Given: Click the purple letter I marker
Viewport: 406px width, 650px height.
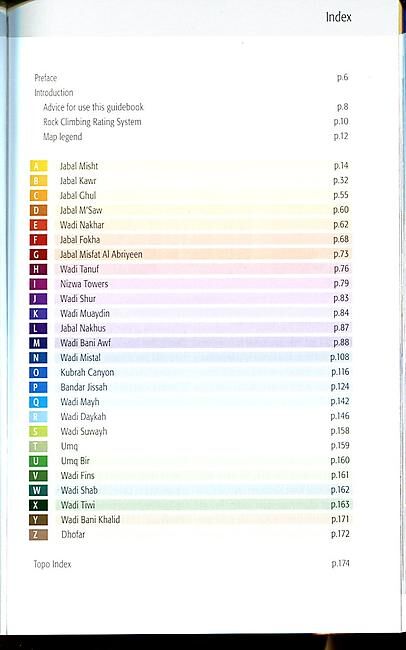Looking at the screenshot, I should pos(39,284).
